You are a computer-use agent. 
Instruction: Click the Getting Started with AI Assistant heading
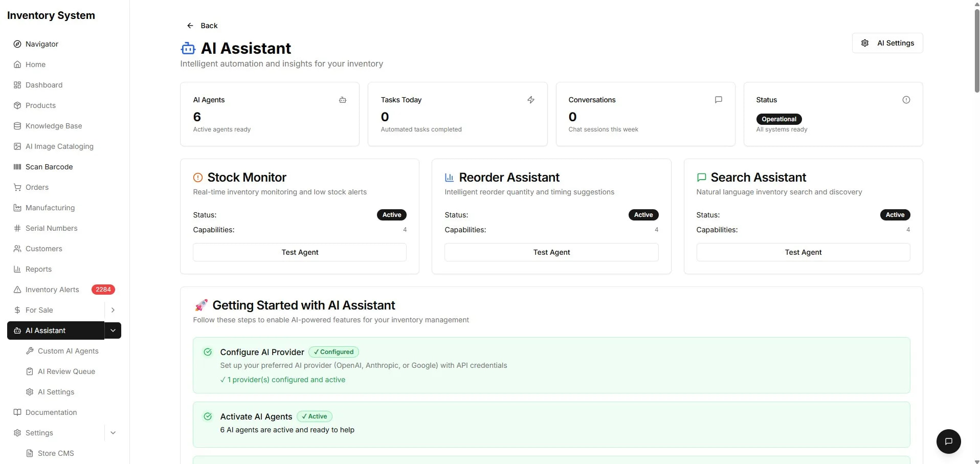(304, 305)
